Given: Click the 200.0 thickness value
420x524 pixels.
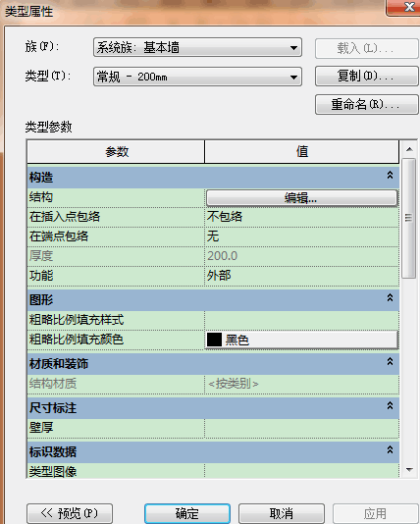Looking at the screenshot, I should click(222, 256).
